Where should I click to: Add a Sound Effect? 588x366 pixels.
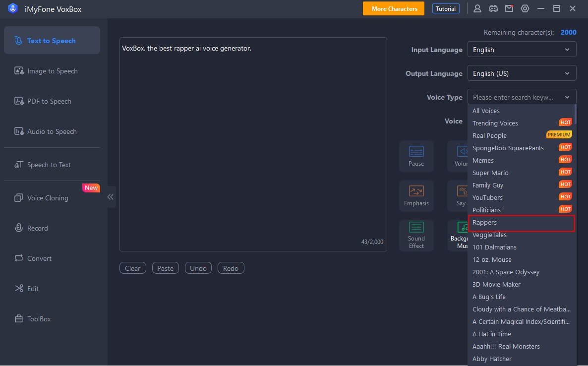[x=416, y=236]
